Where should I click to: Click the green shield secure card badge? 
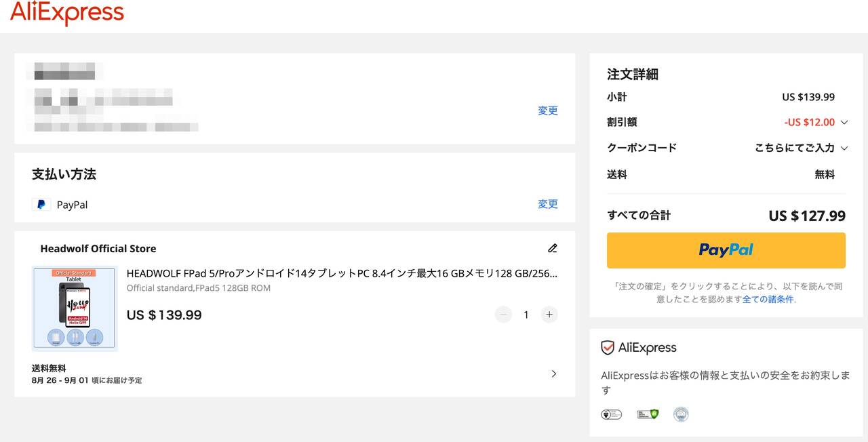tap(648, 414)
